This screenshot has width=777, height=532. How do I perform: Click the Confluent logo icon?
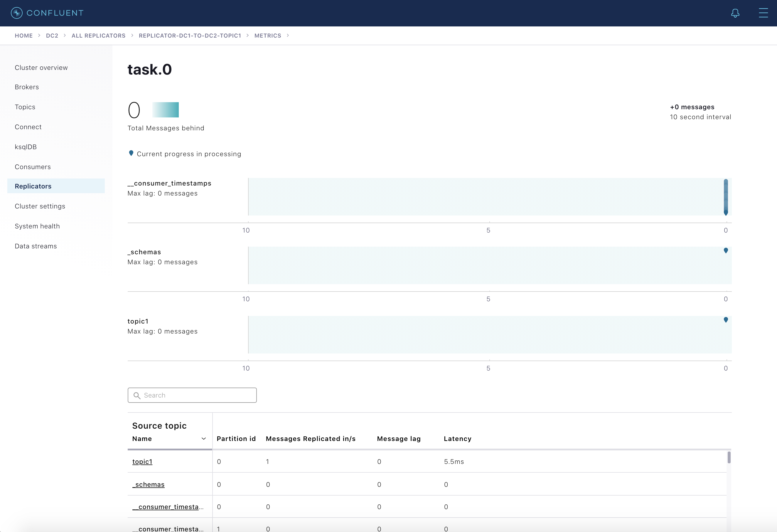(x=16, y=13)
